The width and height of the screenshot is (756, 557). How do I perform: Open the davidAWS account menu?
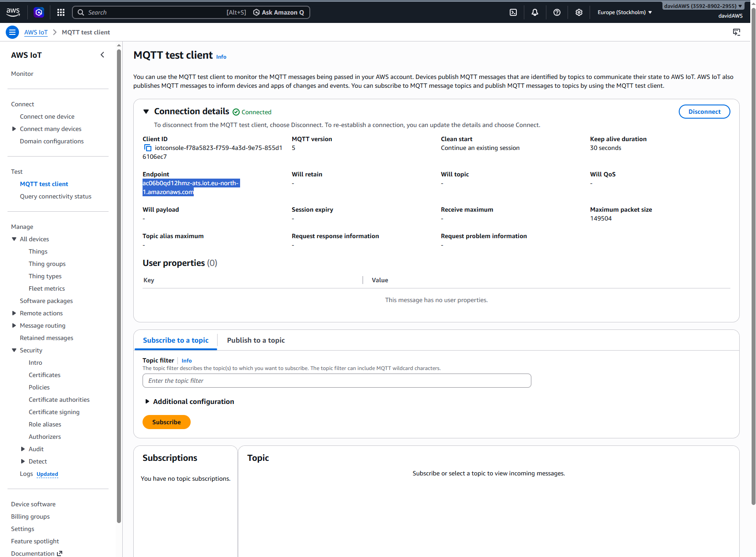(703, 6)
